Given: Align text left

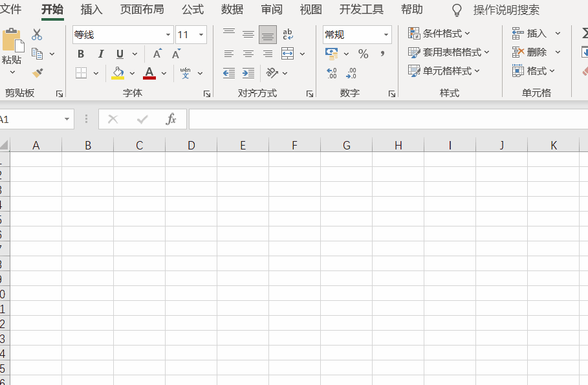Looking at the screenshot, I should click(229, 54).
